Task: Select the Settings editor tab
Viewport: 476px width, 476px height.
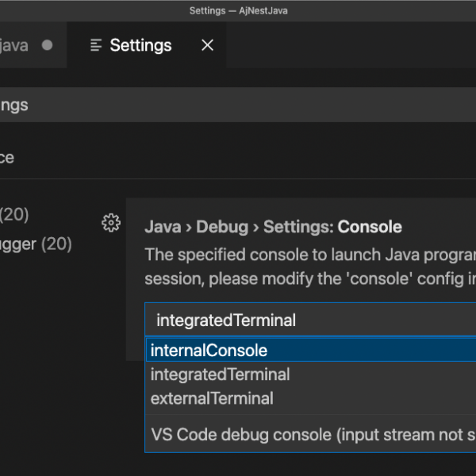Action: [x=140, y=45]
